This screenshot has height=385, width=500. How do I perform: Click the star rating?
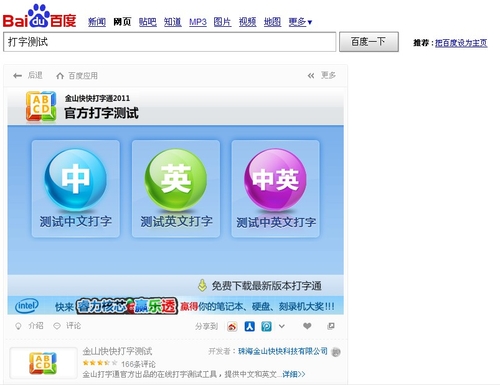(100, 363)
